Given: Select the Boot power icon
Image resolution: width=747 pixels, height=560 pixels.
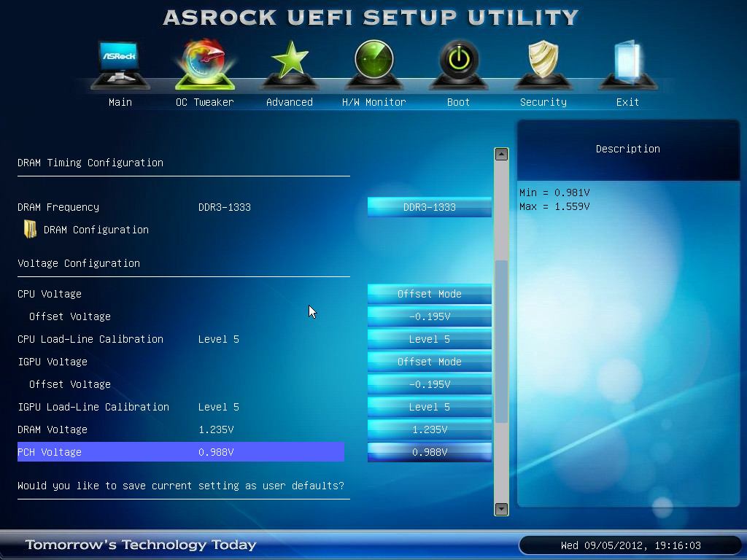Looking at the screenshot, I should click(458, 64).
